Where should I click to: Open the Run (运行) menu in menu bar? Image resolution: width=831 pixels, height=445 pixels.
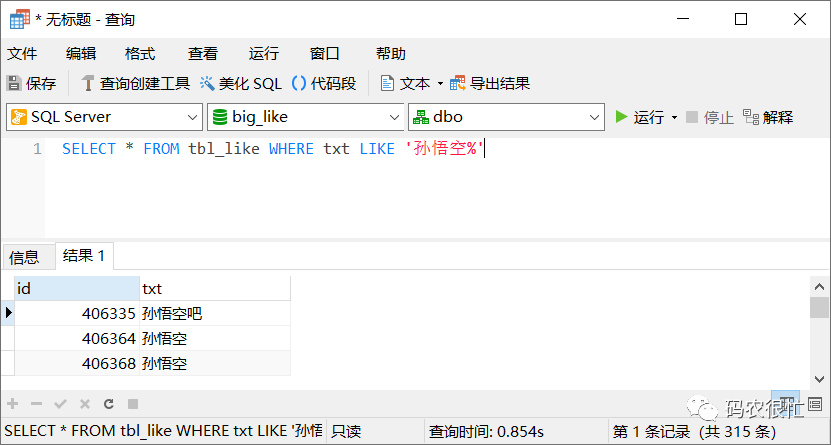[x=263, y=54]
